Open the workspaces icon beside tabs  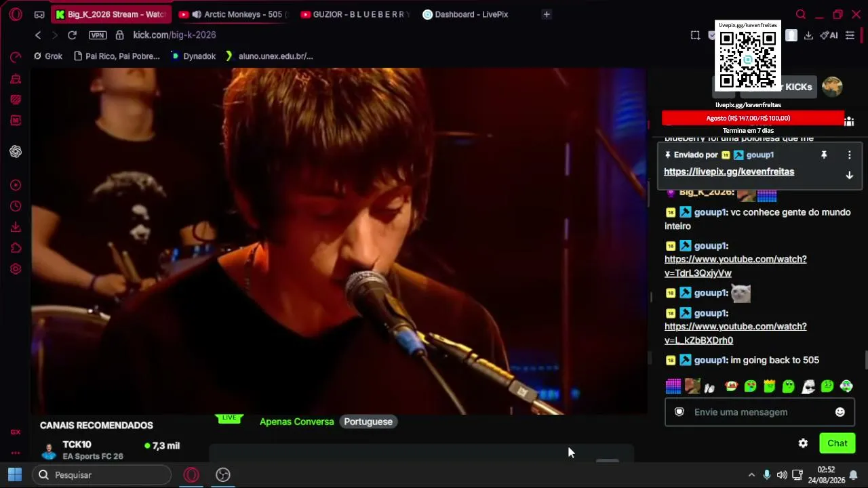(x=39, y=14)
